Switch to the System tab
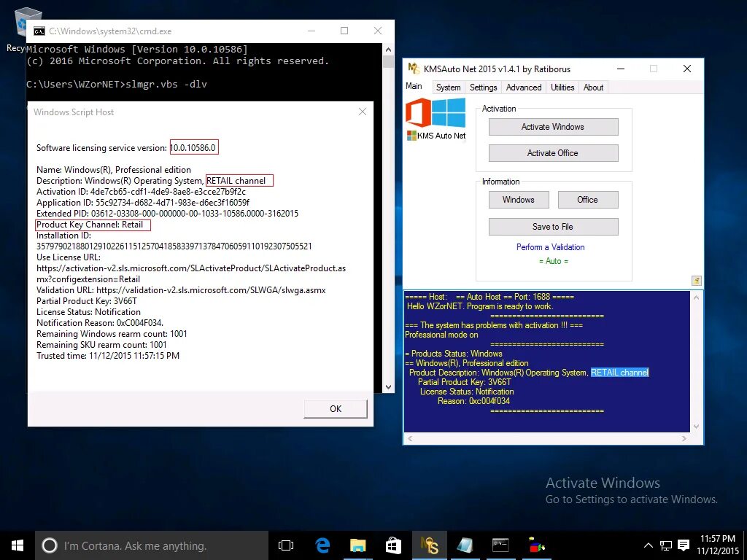Image resolution: width=747 pixels, height=560 pixels. coord(449,87)
